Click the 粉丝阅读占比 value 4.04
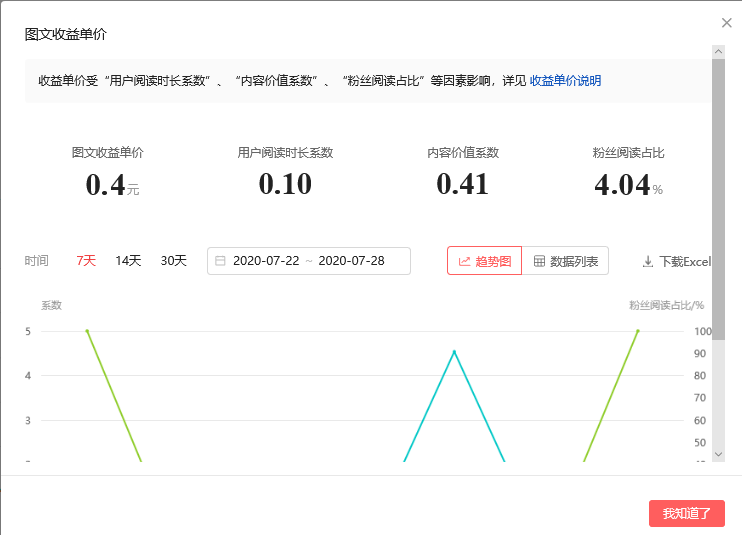Viewport: 742px width, 535px height. (622, 184)
